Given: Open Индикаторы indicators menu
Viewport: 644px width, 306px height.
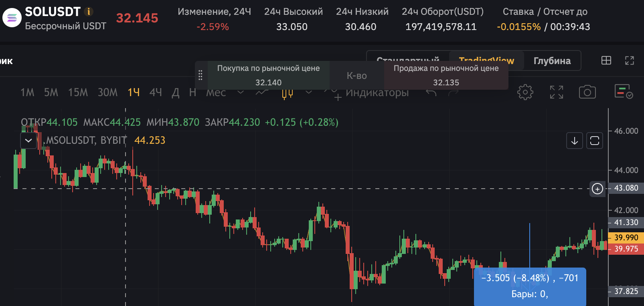Looking at the screenshot, I should pyautogui.click(x=371, y=93).
